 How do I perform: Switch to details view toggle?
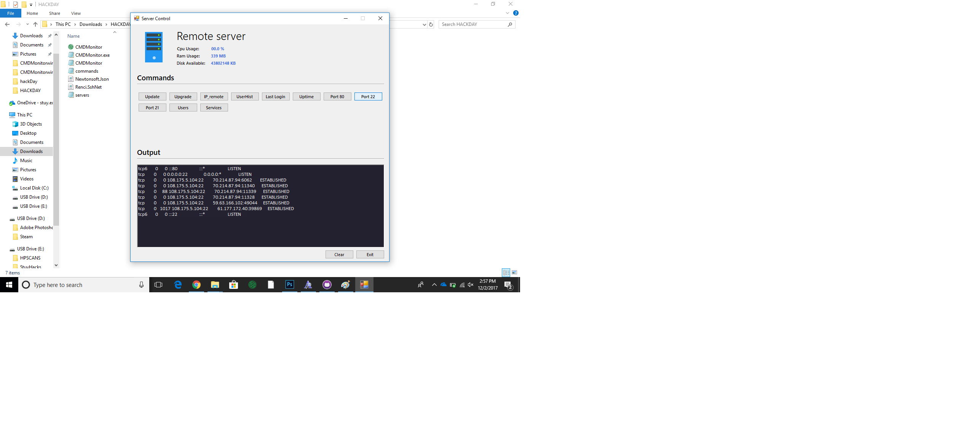[506, 272]
